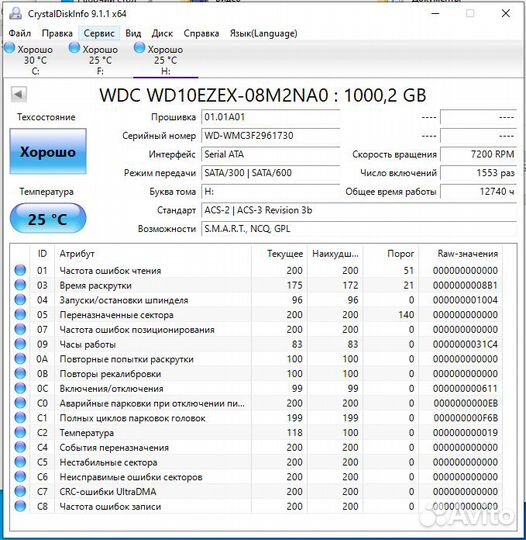526x540 pixels.
Task: Click status icon for attribute C4
Action: click(x=20, y=447)
